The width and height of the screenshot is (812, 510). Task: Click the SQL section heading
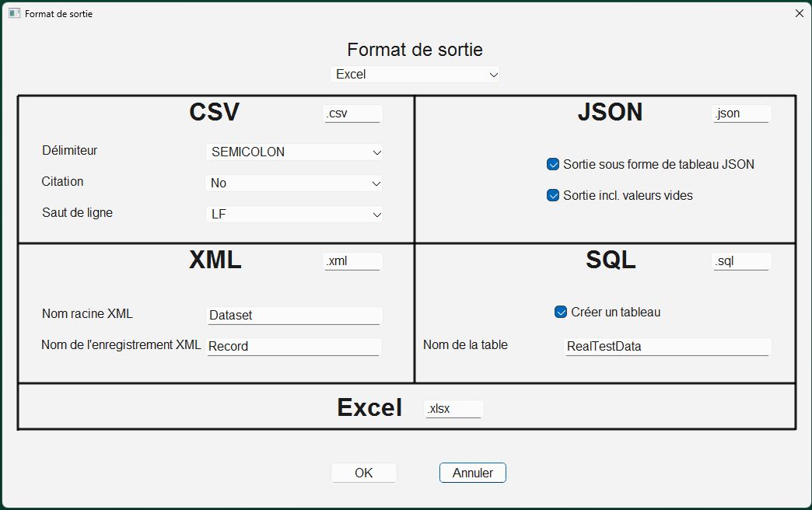[x=611, y=260]
